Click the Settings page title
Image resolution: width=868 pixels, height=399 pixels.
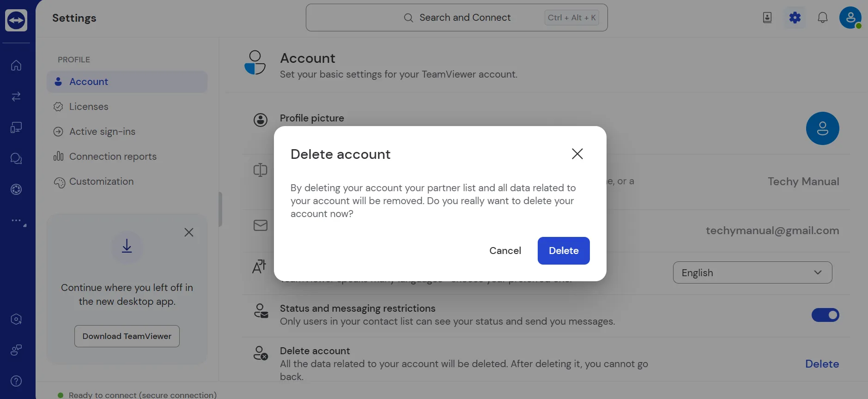pyautogui.click(x=74, y=18)
